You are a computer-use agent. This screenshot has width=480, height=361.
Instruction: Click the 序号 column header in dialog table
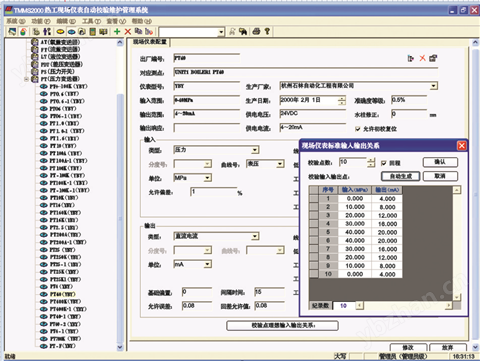(x=328, y=190)
